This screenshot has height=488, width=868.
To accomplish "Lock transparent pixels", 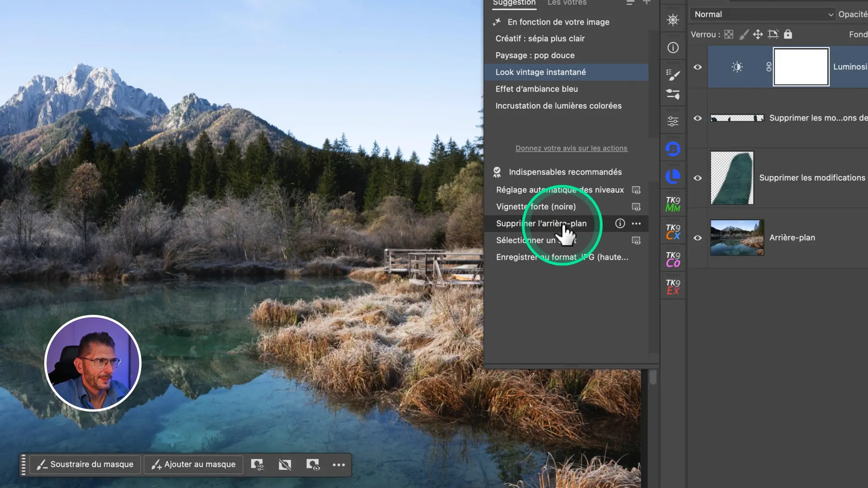I will tap(729, 34).
